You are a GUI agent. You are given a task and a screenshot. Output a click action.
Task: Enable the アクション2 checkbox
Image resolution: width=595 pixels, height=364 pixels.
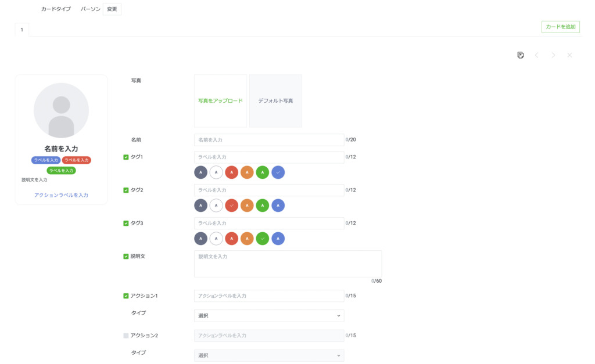tap(126, 336)
